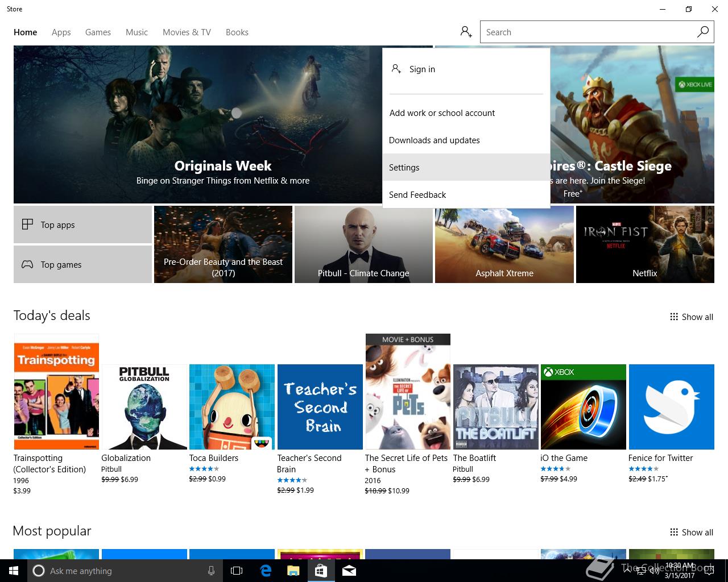This screenshot has height=582, width=728.
Task: Click the Sign in person icon
Action: coord(396,69)
